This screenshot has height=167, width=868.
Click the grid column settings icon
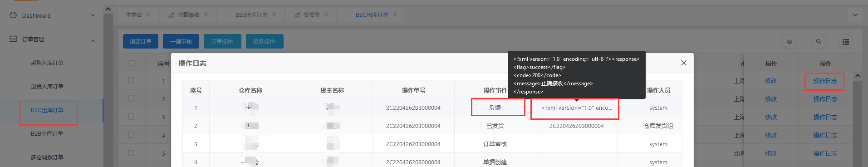click(x=846, y=42)
